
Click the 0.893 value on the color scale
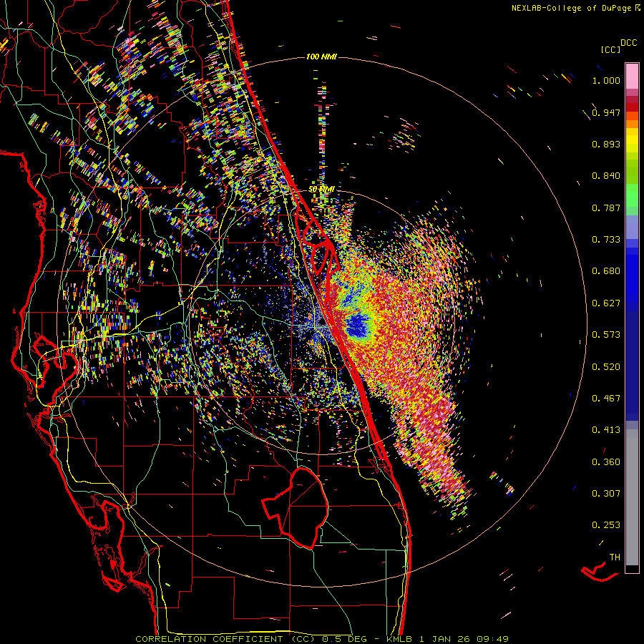[x=606, y=144]
